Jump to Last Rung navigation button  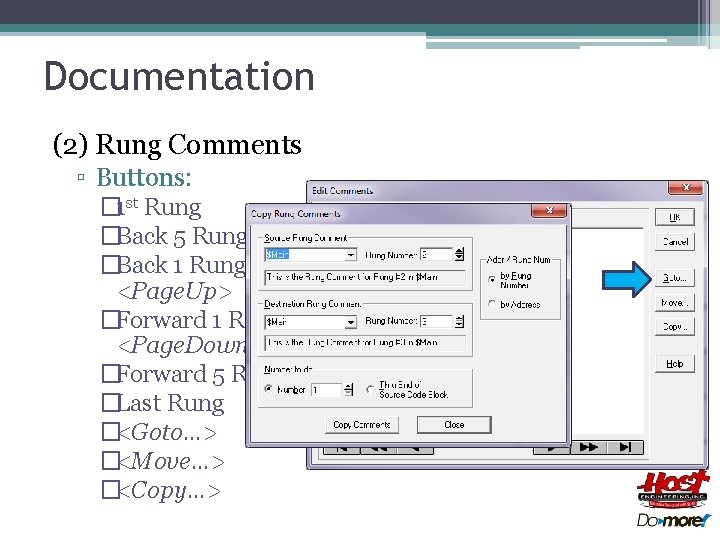pos(625,447)
